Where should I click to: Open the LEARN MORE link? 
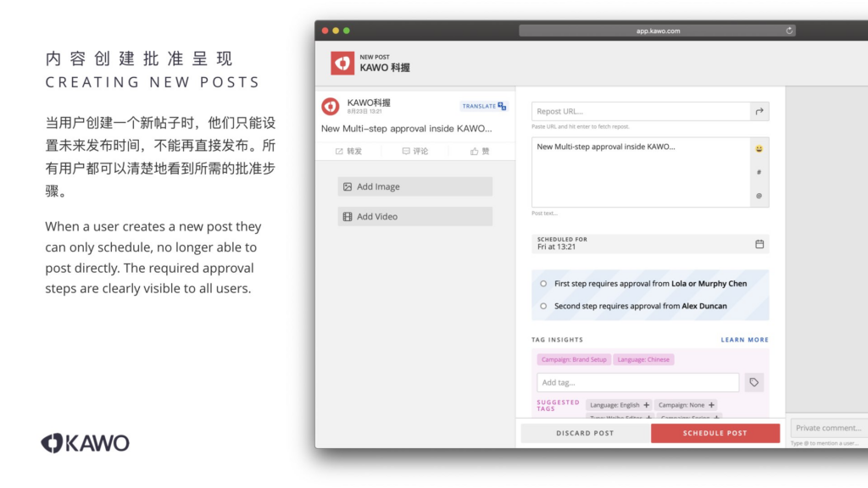point(744,340)
